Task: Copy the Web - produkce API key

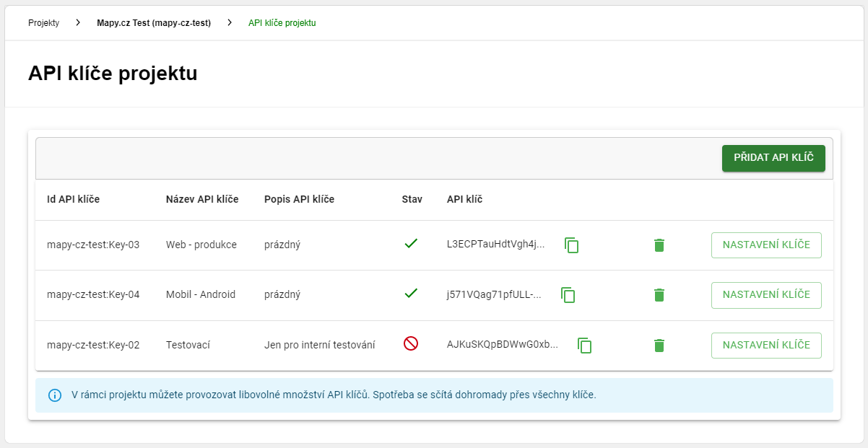Action: (x=571, y=245)
